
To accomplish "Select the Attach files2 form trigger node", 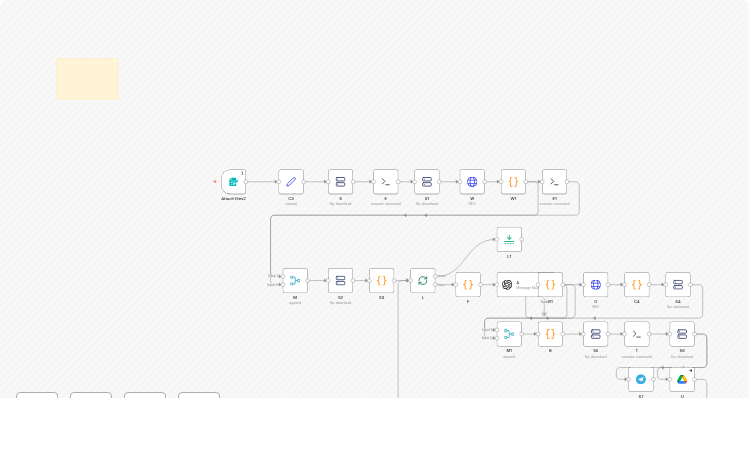I will coord(233,182).
